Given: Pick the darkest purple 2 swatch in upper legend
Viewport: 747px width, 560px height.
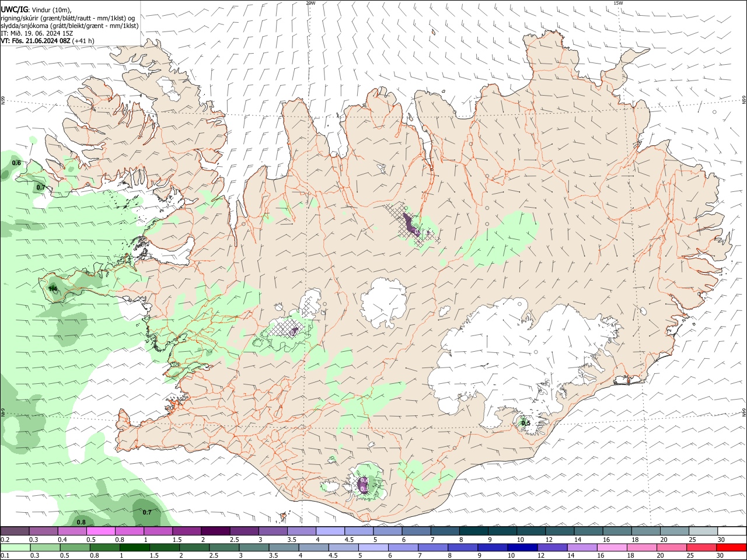Looking at the screenshot, I should (215, 531).
